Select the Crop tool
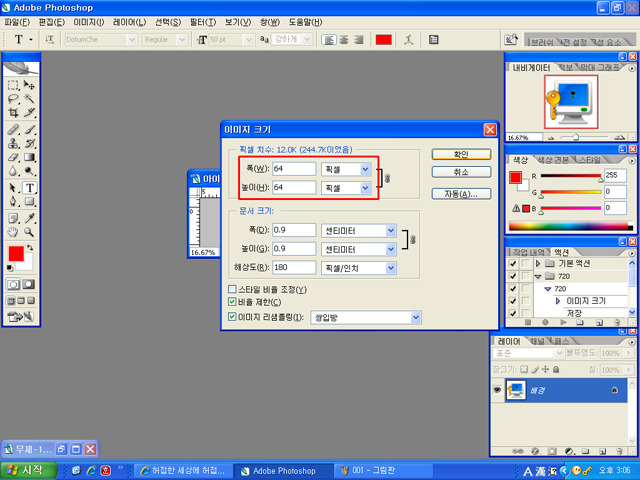Viewport: 640px width, 480px height. pos(13,112)
